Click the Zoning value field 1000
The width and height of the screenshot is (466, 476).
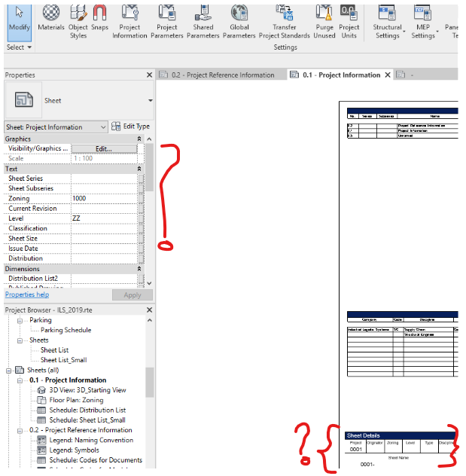pos(105,199)
